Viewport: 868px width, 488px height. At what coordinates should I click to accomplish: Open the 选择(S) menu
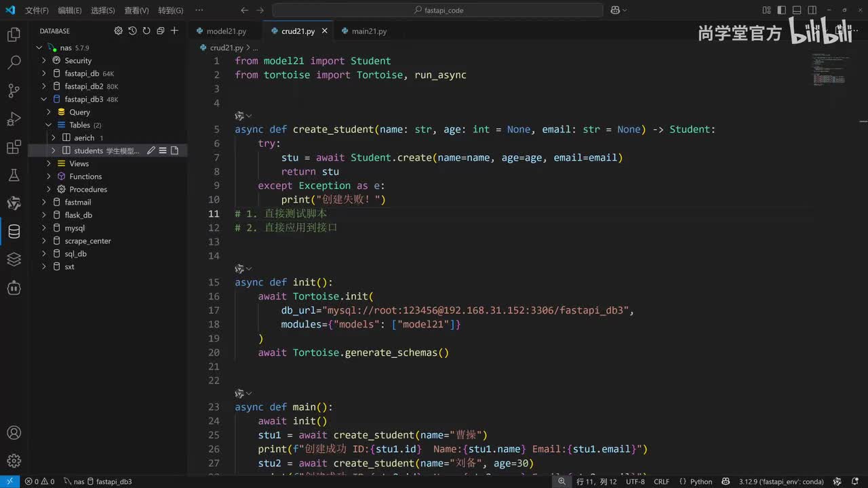(103, 11)
